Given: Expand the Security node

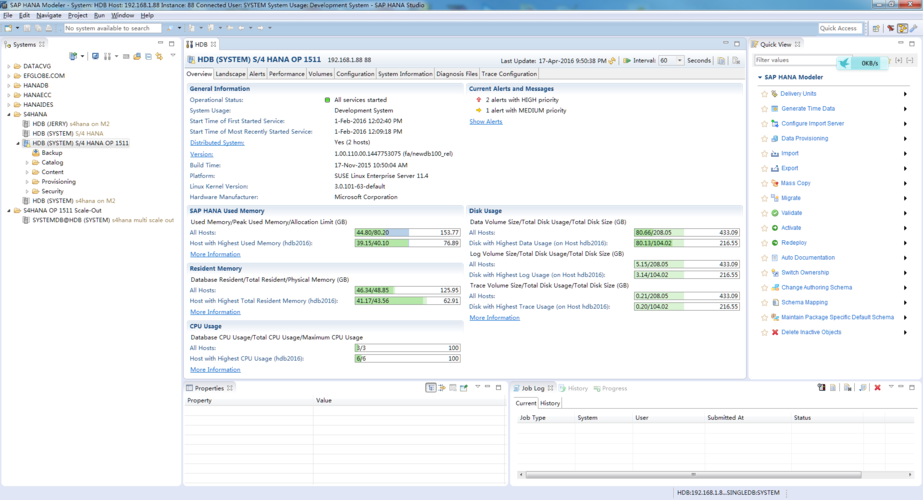Looking at the screenshot, I should pos(27,191).
